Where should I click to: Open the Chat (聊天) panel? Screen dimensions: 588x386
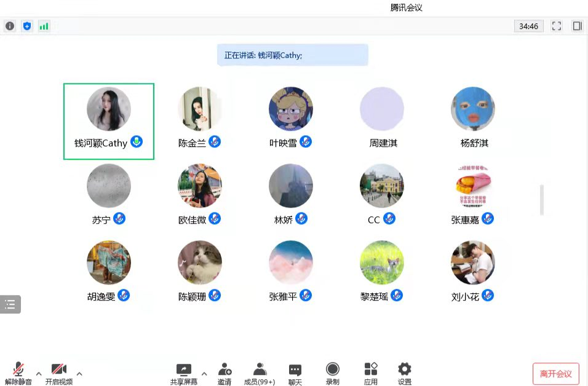295,373
